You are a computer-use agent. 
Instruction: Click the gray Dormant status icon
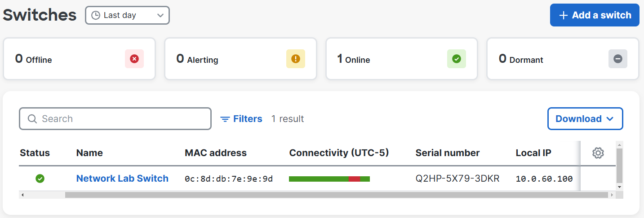tap(618, 59)
